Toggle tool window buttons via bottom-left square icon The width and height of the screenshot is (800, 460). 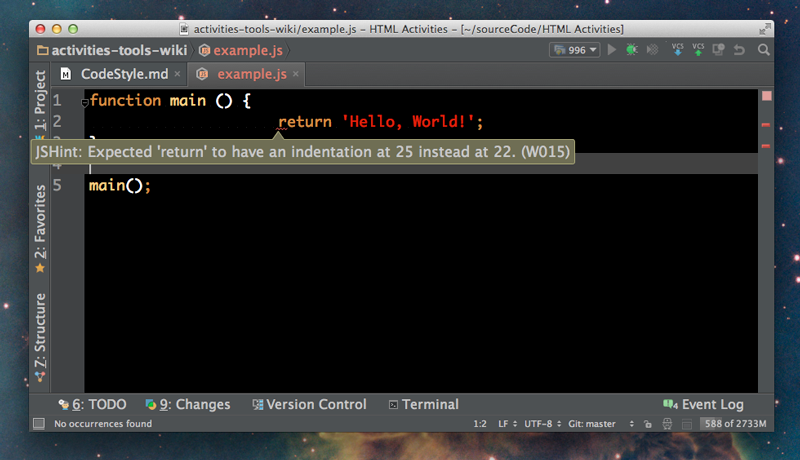pyautogui.click(x=39, y=424)
